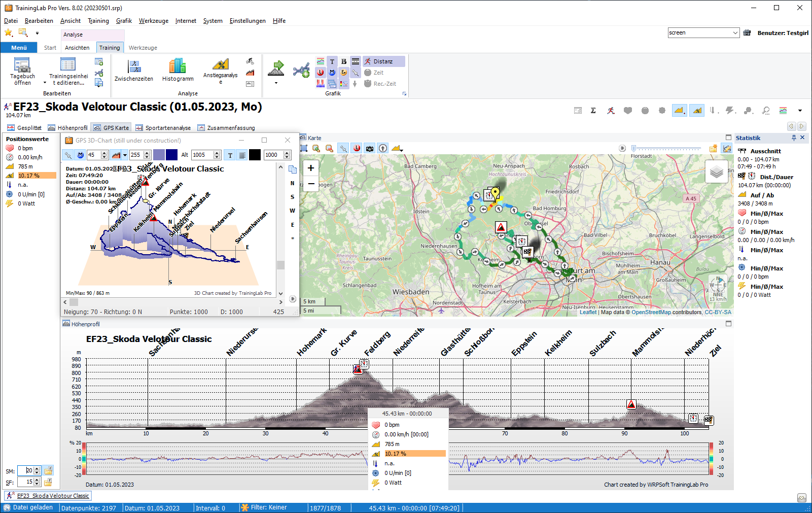
Task: Click add track points icon in ribbon
Action: point(301,70)
